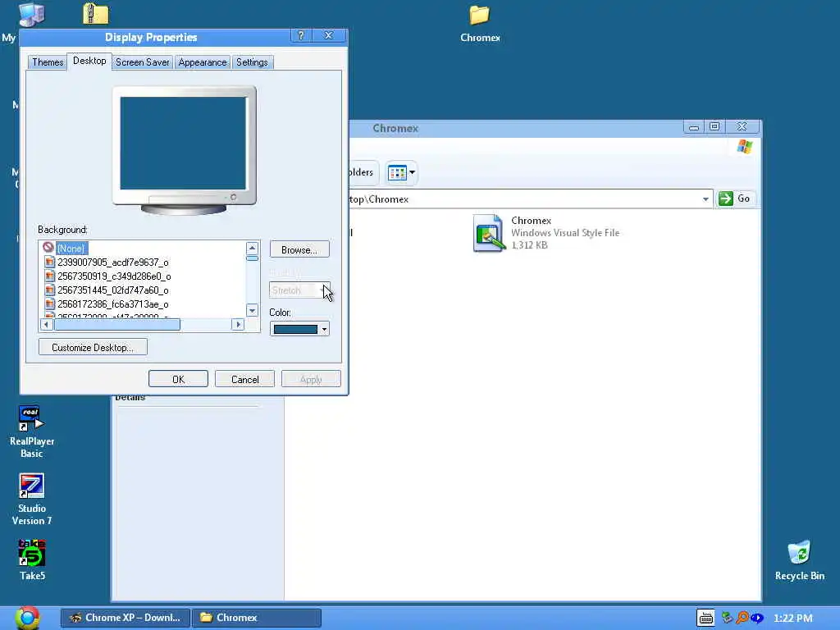
Task: Click the Display Properties help button
Action: tap(301, 35)
